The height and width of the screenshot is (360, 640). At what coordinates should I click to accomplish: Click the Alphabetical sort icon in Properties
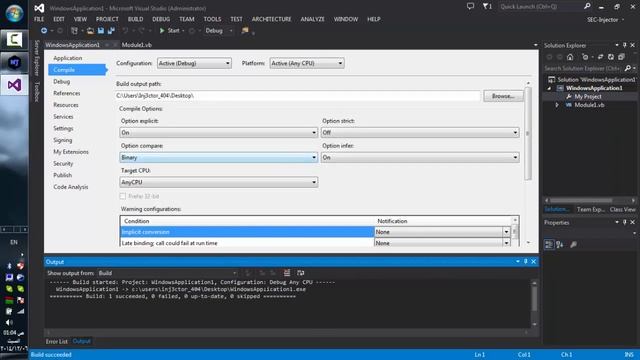point(560,244)
